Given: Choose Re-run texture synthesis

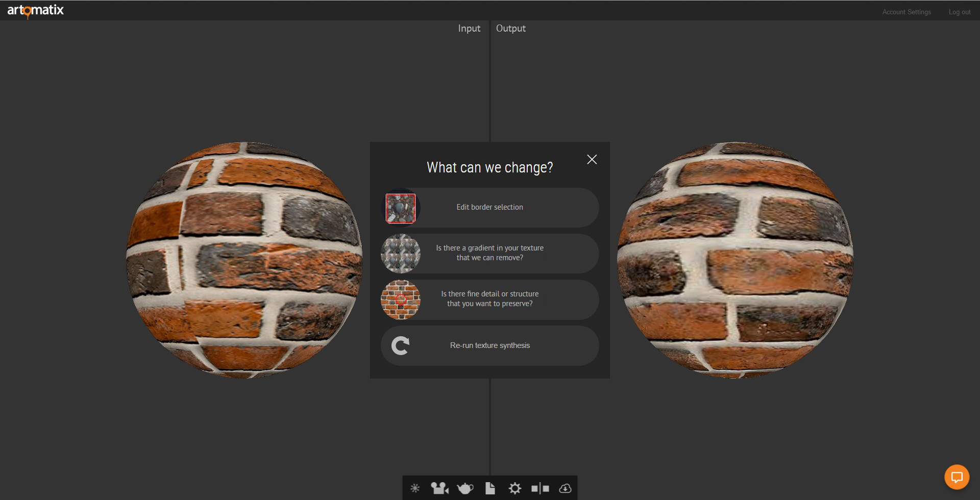Looking at the screenshot, I should [x=490, y=345].
